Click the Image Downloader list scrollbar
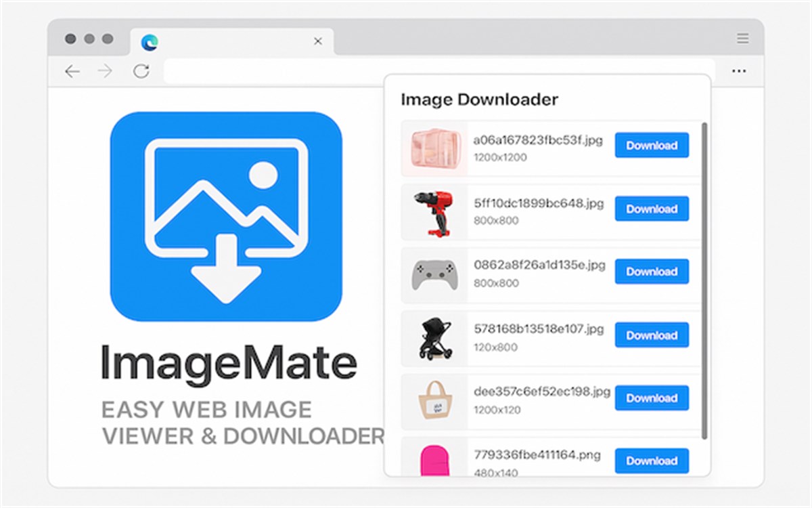Screen dimensions: 812x508 click(704, 280)
